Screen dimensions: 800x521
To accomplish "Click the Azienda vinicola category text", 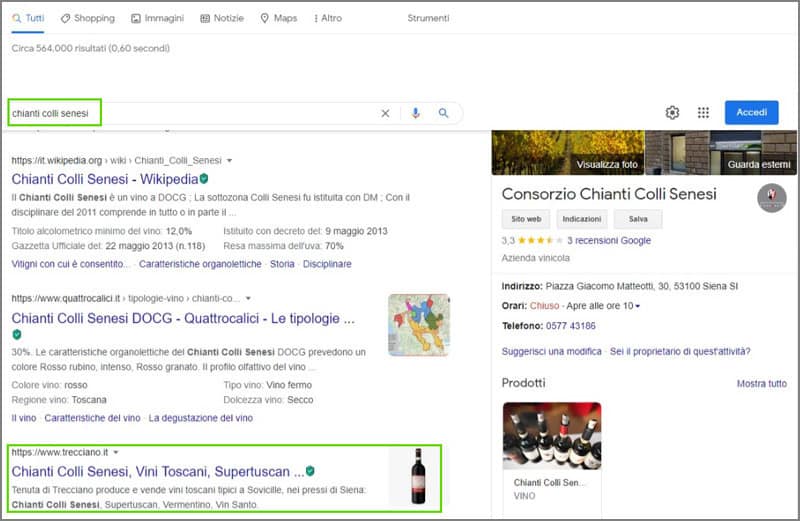I will [535, 258].
